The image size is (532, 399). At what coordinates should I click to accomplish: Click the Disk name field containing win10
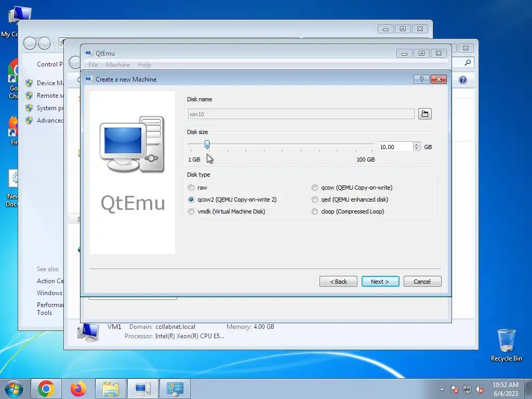[x=301, y=114]
